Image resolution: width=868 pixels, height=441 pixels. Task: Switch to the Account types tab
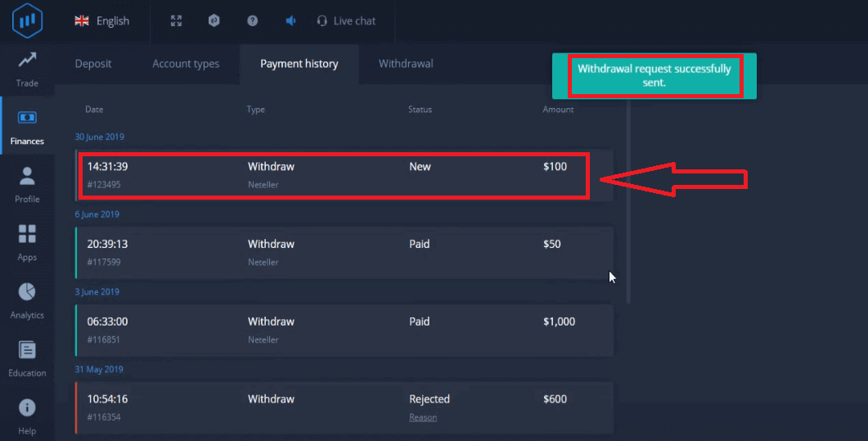click(x=186, y=64)
